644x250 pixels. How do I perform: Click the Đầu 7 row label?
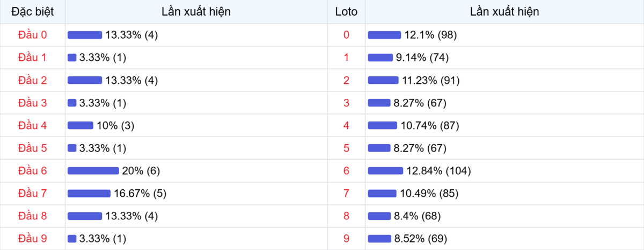[32, 194]
